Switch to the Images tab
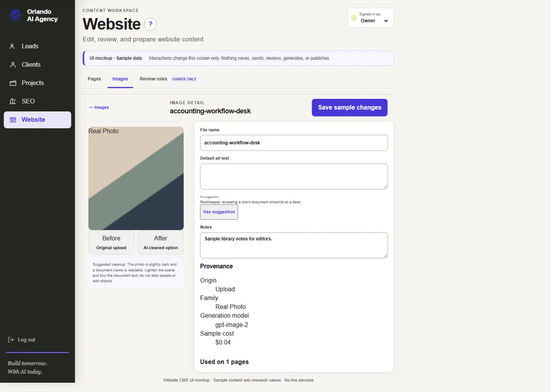 pyautogui.click(x=120, y=79)
